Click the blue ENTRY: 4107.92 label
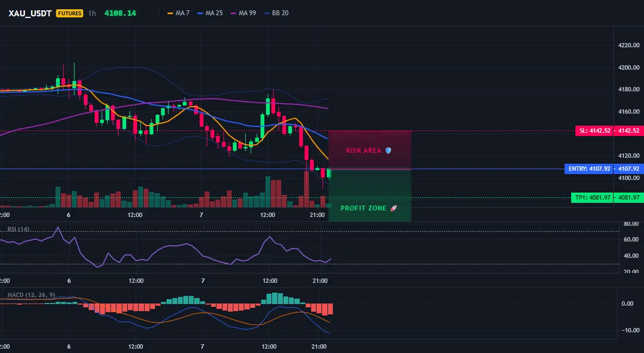The width and height of the screenshot is (644, 353). click(x=590, y=169)
